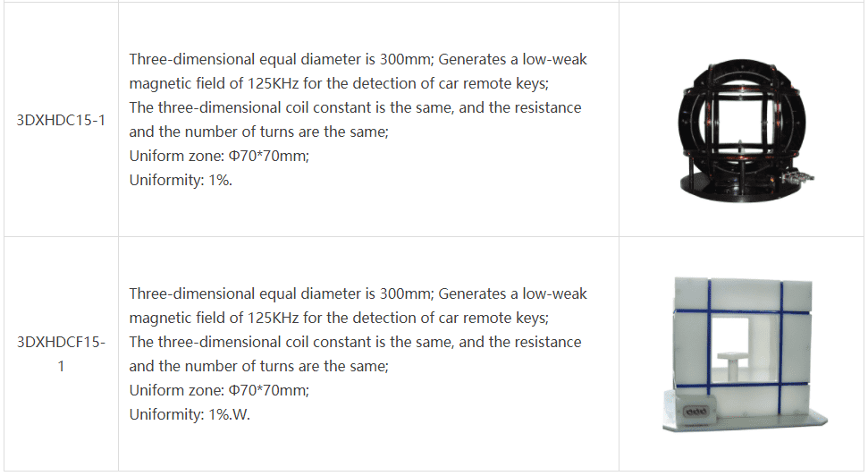This screenshot has height=476, width=868.
Task: Click the "Uniformity: 1%." text in the first row
Action: (x=181, y=180)
